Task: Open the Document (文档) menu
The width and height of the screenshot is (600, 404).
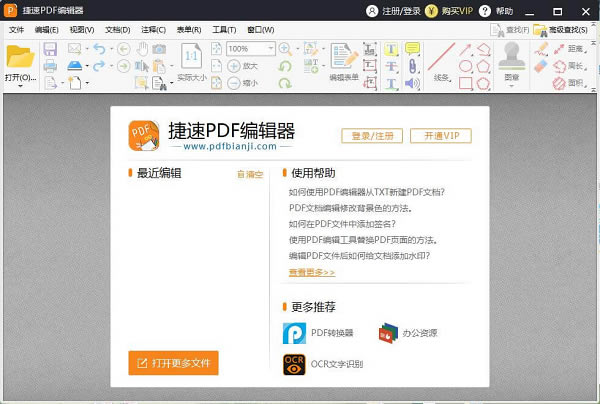Action: (x=117, y=29)
